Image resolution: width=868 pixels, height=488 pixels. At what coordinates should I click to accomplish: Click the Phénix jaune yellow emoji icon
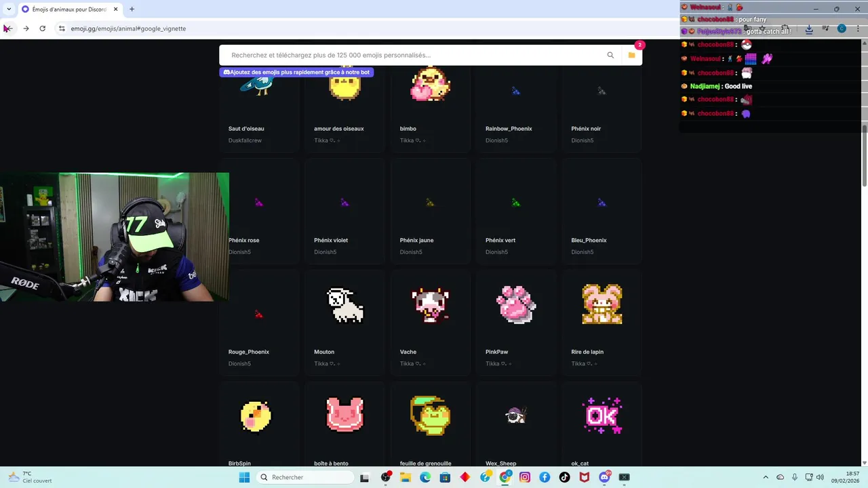point(430,203)
